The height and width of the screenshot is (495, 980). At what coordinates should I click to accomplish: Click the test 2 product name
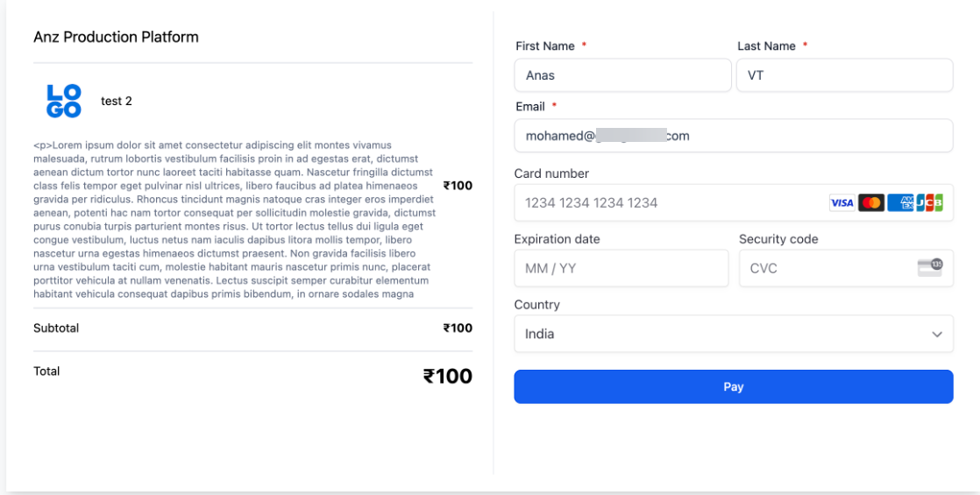pos(117,101)
